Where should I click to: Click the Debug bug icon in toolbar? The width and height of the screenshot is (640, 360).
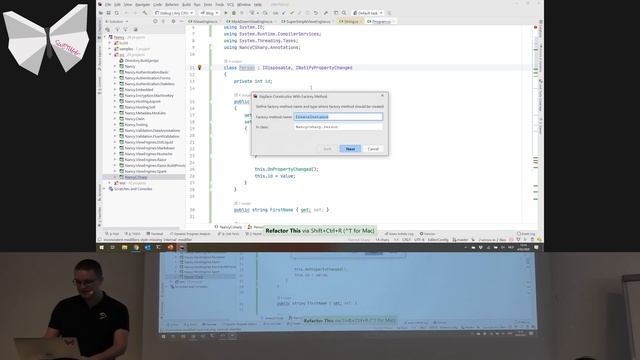click(x=233, y=13)
